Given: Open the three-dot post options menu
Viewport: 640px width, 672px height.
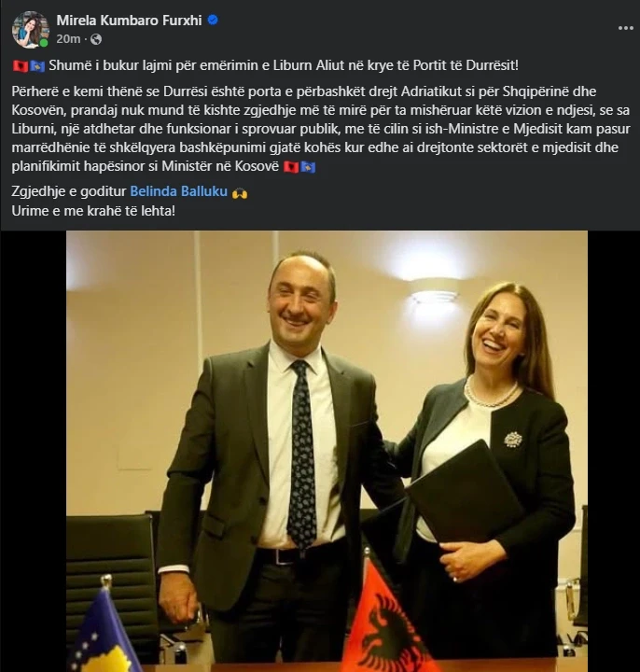Looking at the screenshot, I should click(x=626, y=28).
